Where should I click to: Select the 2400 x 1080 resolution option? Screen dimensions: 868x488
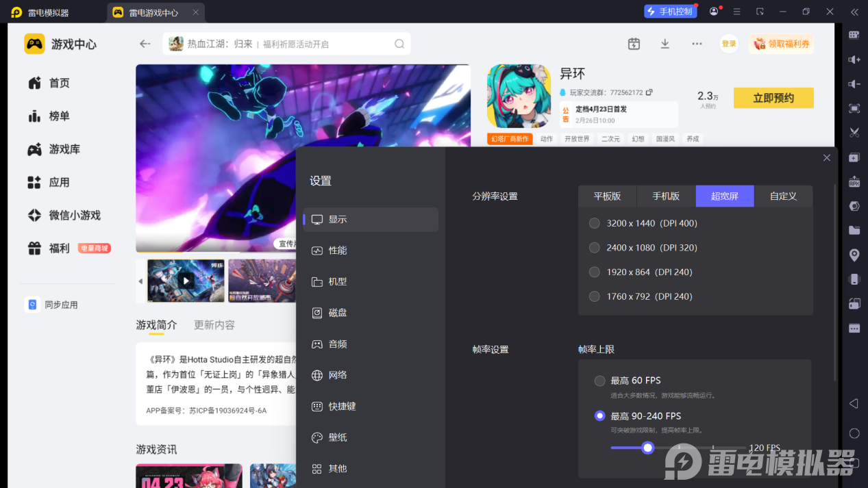594,247
